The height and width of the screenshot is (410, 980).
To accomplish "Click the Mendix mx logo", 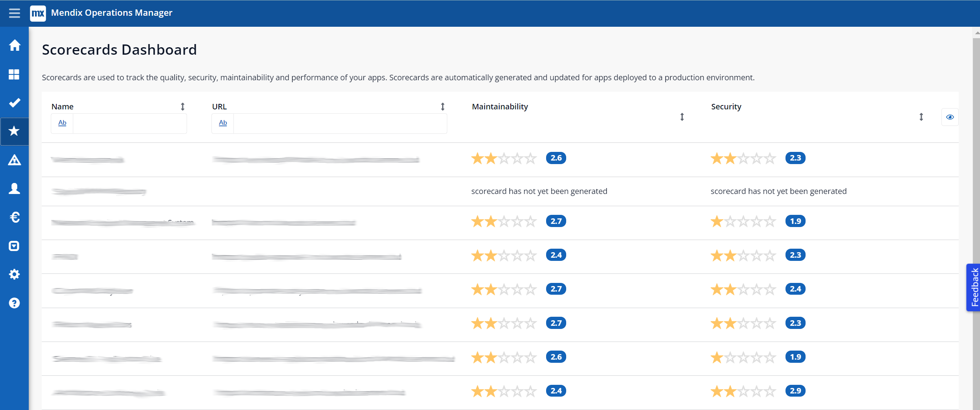I will [38, 13].
